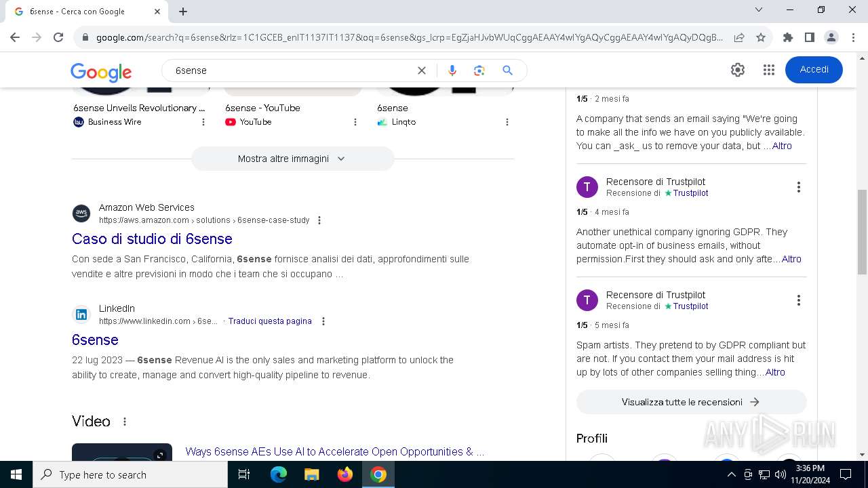868x488 pixels.
Task: Open options for Amazon Web Services result
Action: click(319, 220)
